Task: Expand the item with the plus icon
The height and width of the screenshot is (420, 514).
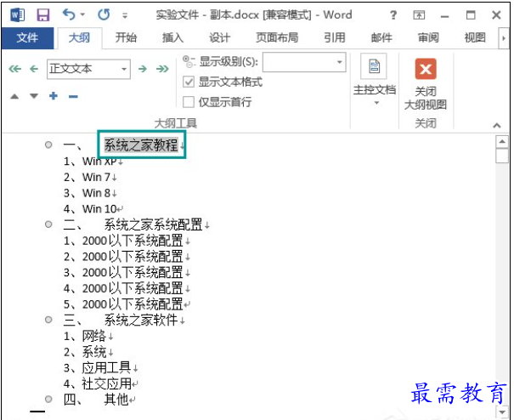Action: (x=54, y=96)
